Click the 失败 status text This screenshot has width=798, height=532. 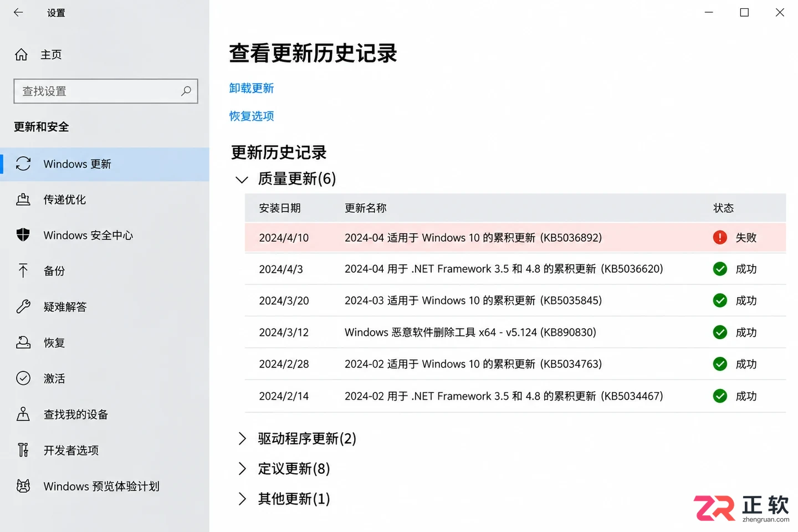click(x=746, y=237)
